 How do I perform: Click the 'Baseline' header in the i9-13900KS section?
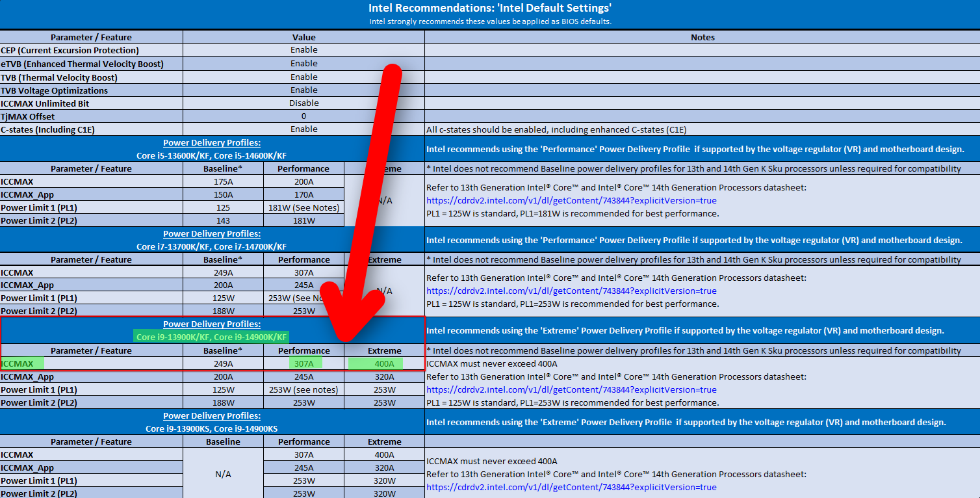pos(223,441)
